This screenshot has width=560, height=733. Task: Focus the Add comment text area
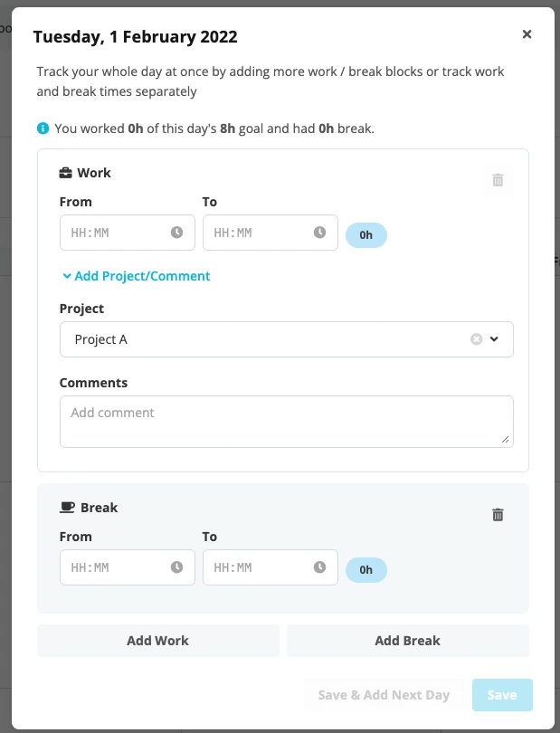point(287,422)
